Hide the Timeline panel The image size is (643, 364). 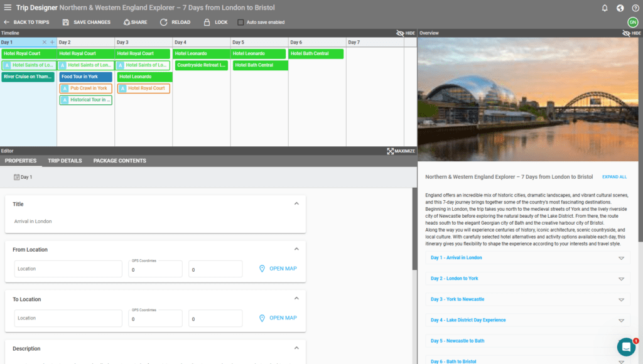tap(406, 33)
